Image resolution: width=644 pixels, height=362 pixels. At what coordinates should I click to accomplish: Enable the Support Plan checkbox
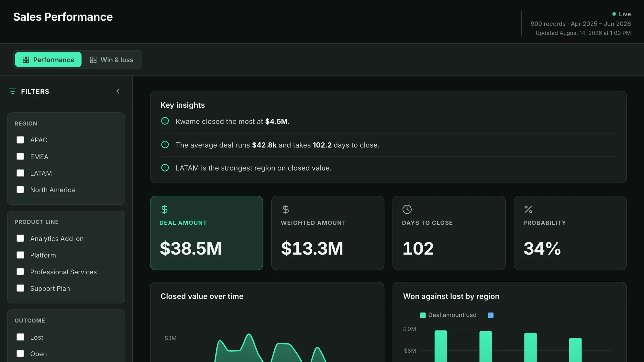[20, 288]
